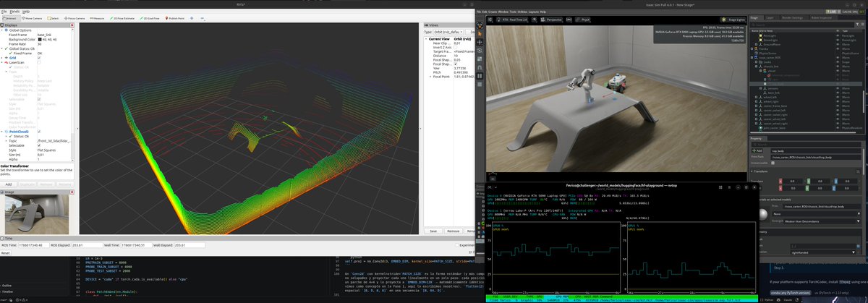The width and height of the screenshot is (868, 303).
Task: Pick the Measure tool in RViz
Action: [x=97, y=18]
